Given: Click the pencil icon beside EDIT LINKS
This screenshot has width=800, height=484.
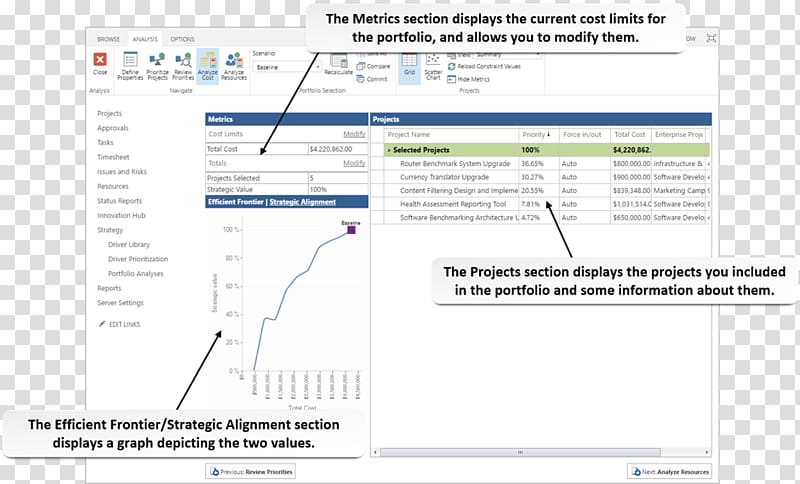Looking at the screenshot, I should pyautogui.click(x=102, y=324).
